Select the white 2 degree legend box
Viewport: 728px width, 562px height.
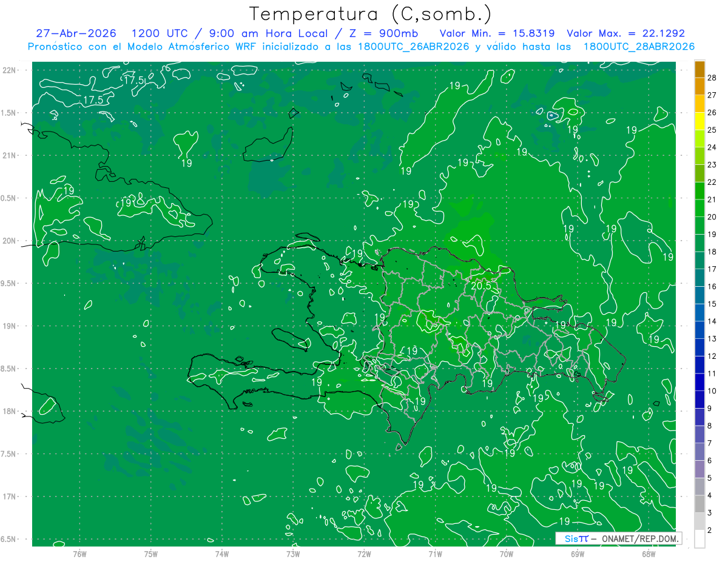699,539
